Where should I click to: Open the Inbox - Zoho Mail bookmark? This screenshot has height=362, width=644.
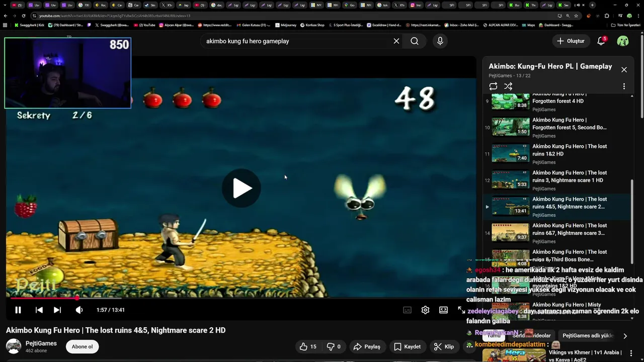pos(461,25)
